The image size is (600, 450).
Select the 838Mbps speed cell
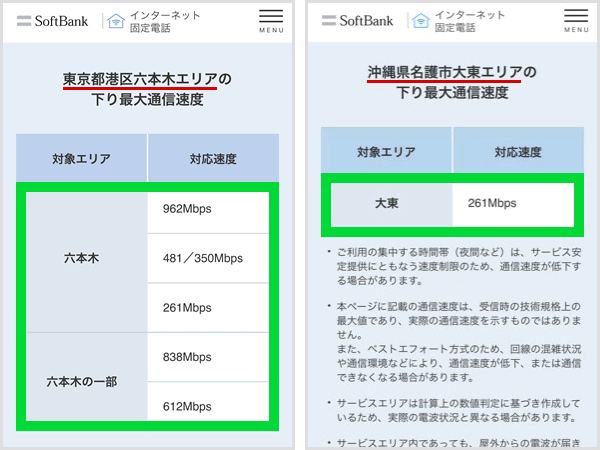pyautogui.click(x=208, y=356)
